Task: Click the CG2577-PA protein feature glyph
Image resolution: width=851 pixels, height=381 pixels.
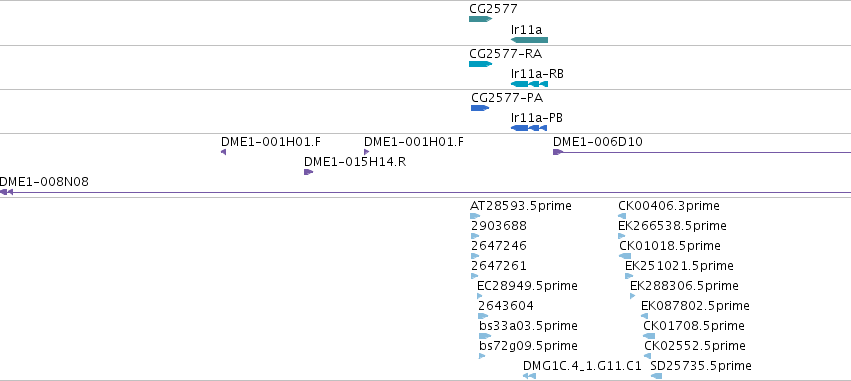Action: (480, 108)
